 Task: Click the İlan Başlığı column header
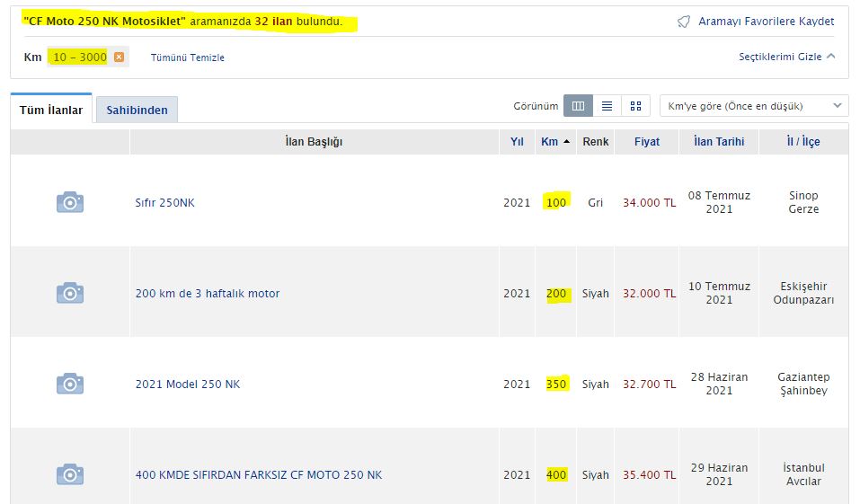point(314,141)
